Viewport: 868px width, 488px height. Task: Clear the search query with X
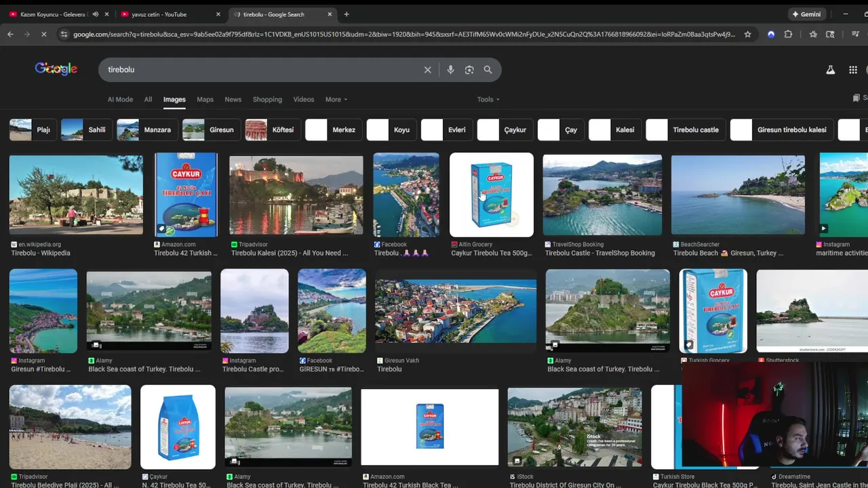(427, 70)
